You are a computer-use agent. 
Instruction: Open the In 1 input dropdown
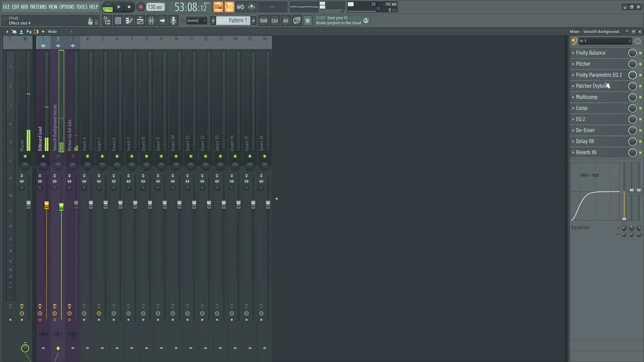pos(604,41)
